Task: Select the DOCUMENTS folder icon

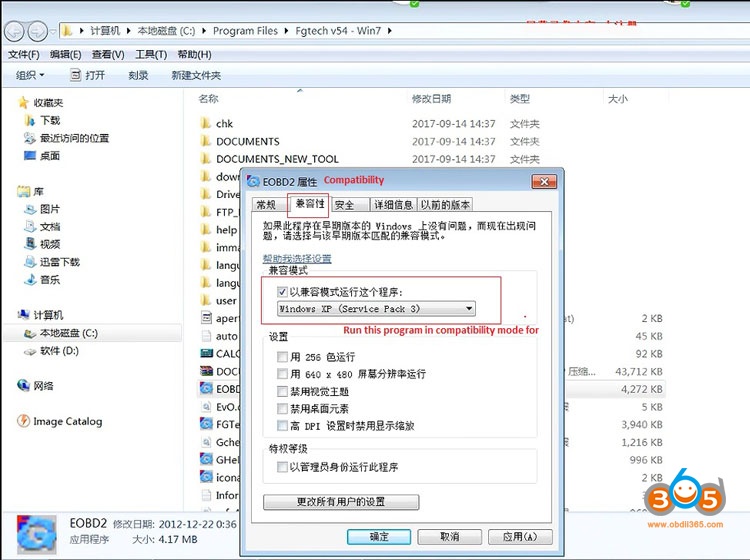Action: click(x=206, y=141)
